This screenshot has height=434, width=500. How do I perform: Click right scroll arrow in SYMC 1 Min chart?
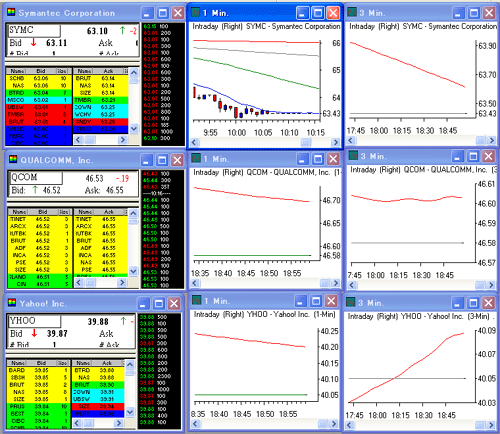click(335, 142)
